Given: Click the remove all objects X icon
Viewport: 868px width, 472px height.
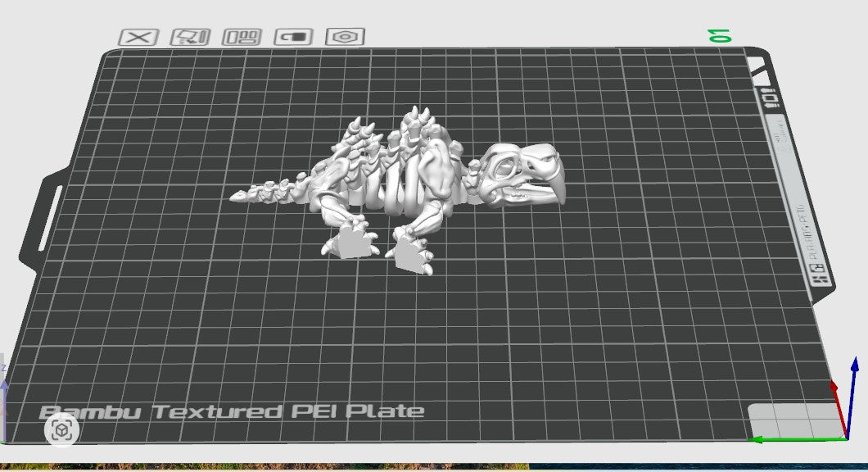Looking at the screenshot, I should [139, 37].
